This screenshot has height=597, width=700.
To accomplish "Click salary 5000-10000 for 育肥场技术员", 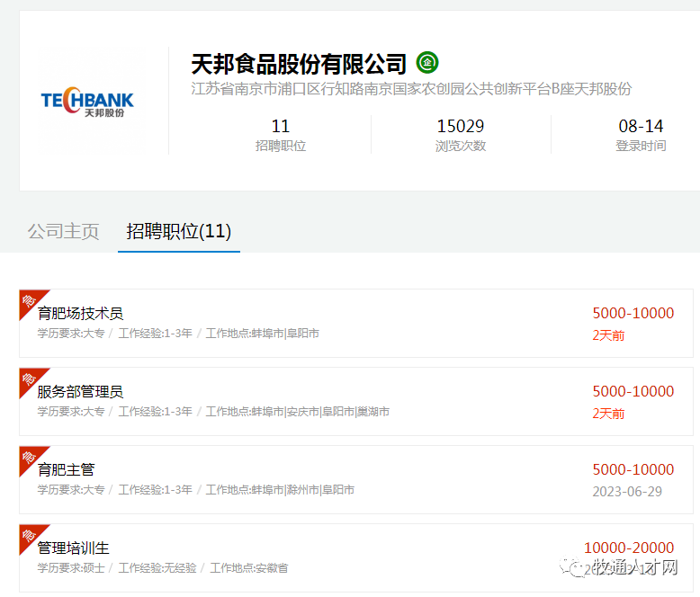I will tap(633, 313).
